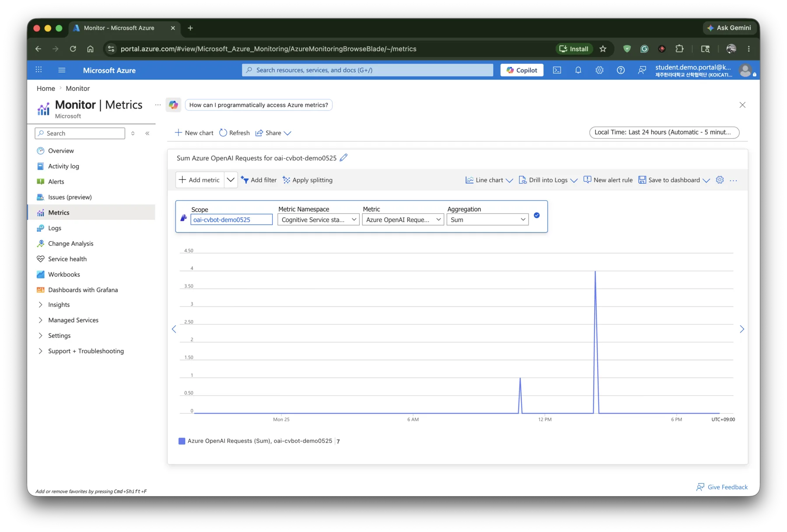Click the Add metric button
Screen dimensions: 787x532
point(200,180)
